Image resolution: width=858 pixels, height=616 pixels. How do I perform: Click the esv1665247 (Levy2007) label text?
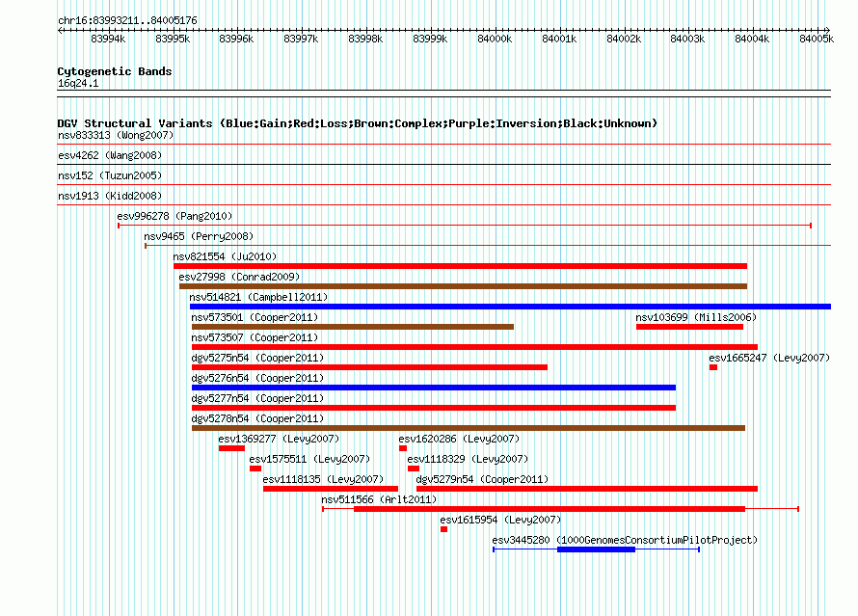point(769,358)
